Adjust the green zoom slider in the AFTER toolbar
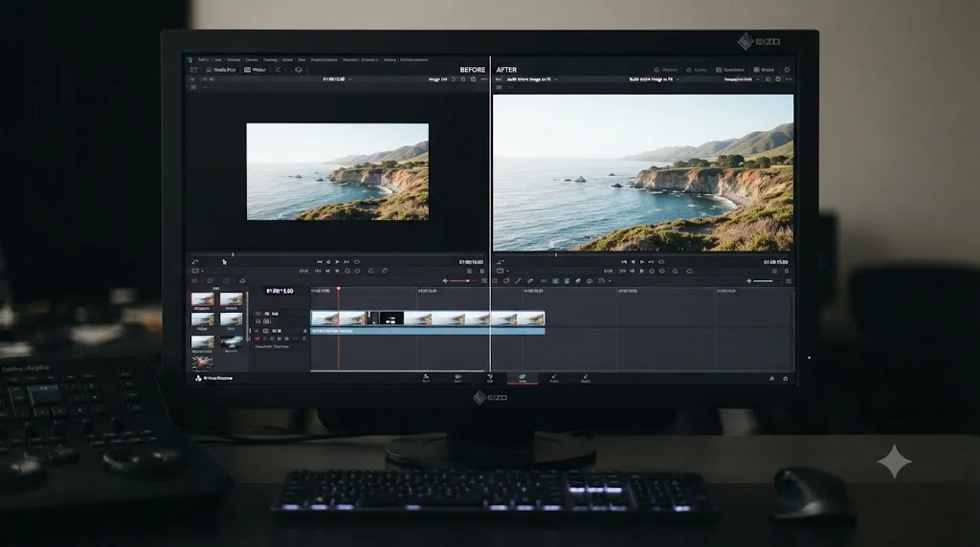Image resolution: width=980 pixels, height=547 pixels. click(764, 281)
